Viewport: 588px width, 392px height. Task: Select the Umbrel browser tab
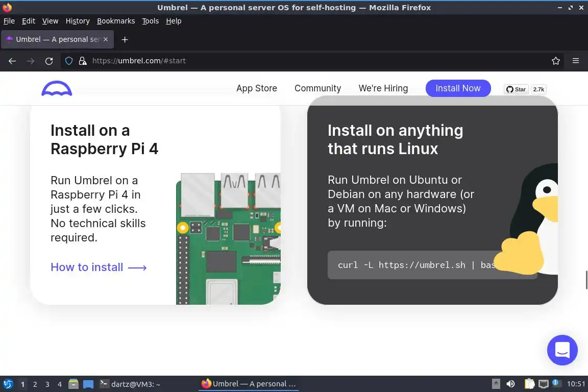57,39
